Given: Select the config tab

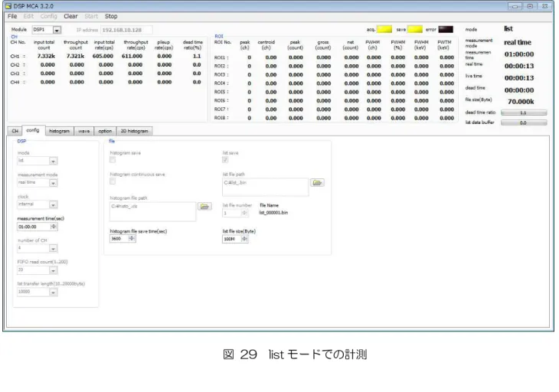Looking at the screenshot, I should click(33, 130).
